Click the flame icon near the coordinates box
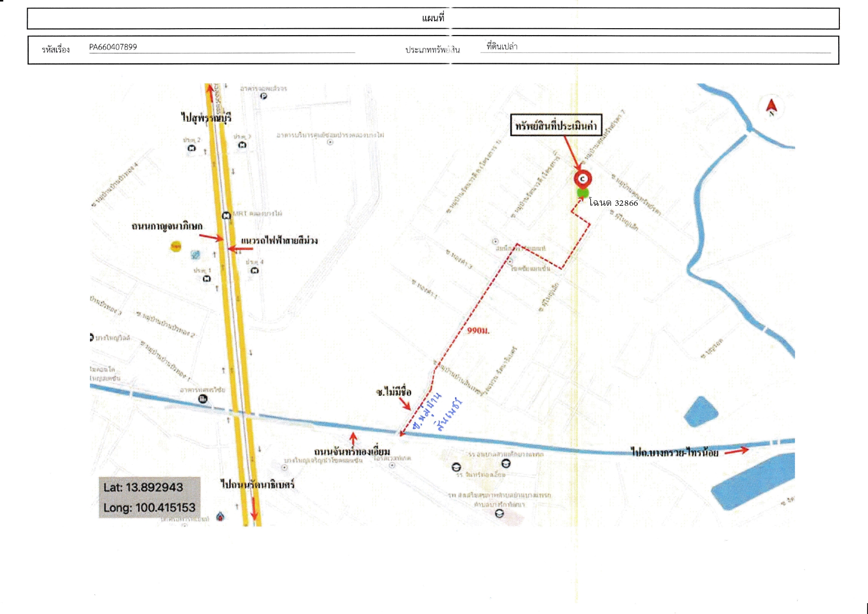This screenshot has height=614, width=868. tap(220, 517)
